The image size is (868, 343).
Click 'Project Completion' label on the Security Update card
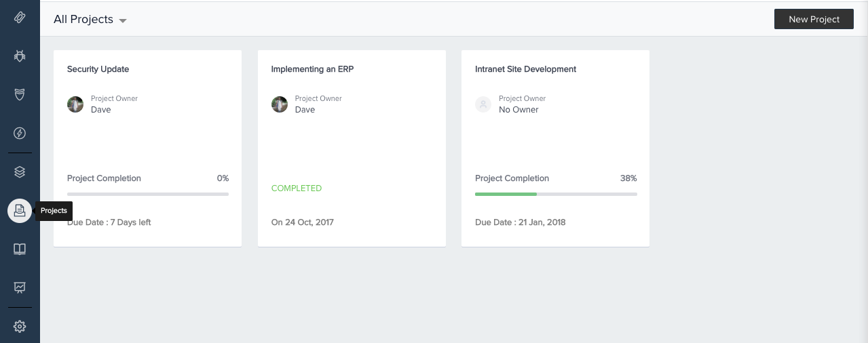(x=104, y=178)
